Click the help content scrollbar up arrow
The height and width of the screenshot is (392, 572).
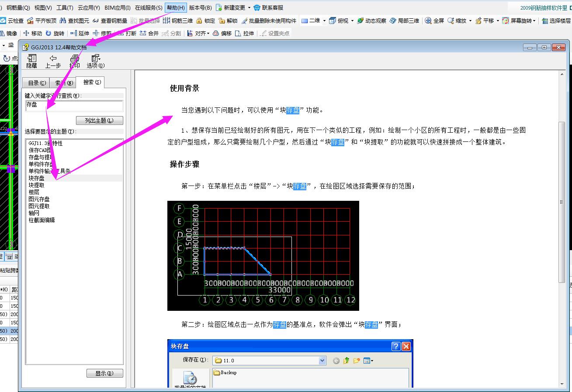562,75
